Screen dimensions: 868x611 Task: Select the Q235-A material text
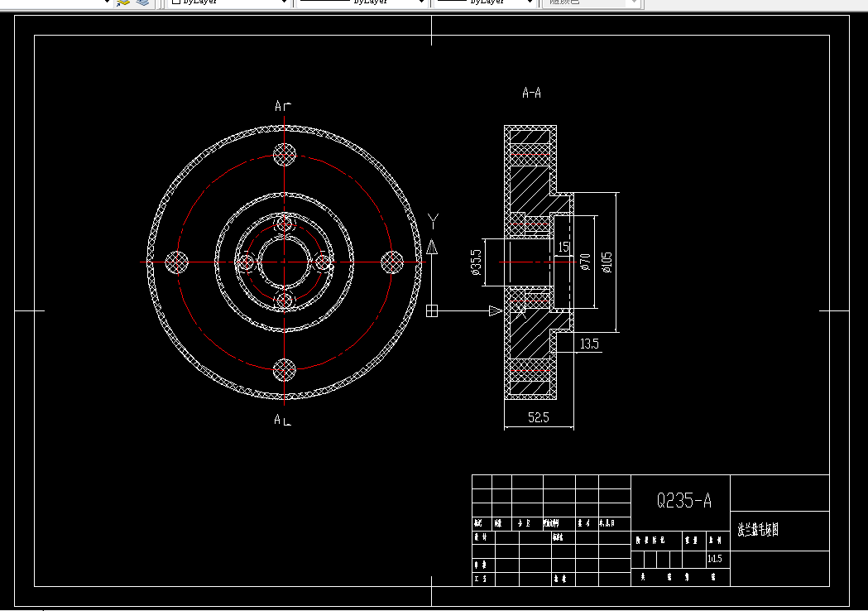(x=684, y=501)
